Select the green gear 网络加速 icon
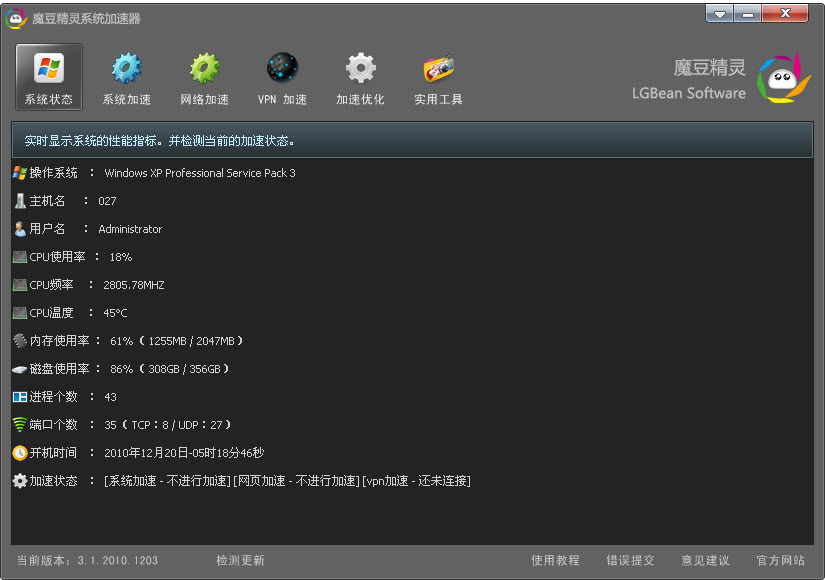The width and height of the screenshot is (825, 580). pos(205,68)
